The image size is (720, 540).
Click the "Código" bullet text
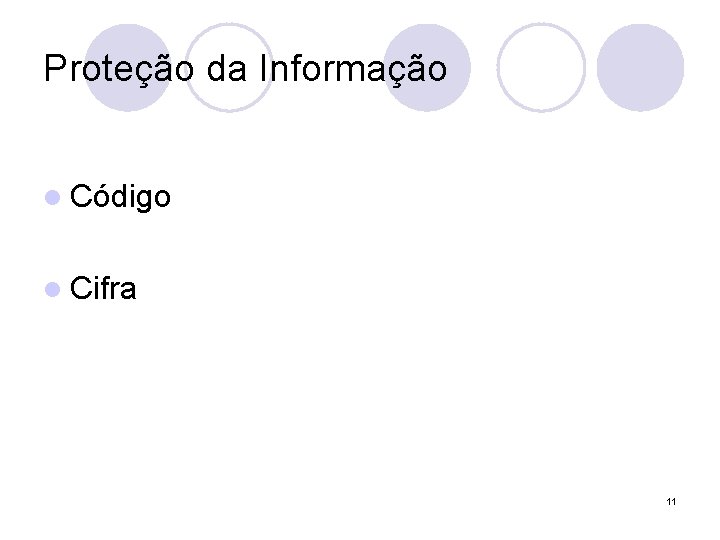[x=120, y=198]
